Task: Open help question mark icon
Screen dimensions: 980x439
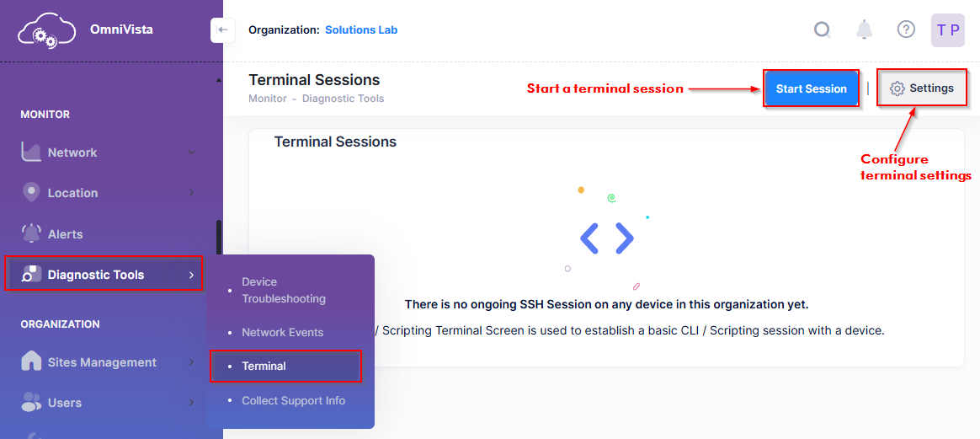Action: tap(906, 29)
